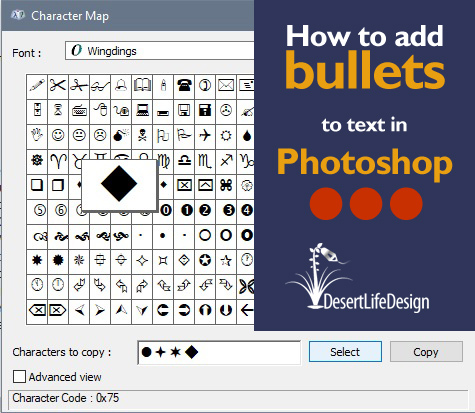Pick the desktop computer symbol
The image size is (475, 413).
(142, 110)
